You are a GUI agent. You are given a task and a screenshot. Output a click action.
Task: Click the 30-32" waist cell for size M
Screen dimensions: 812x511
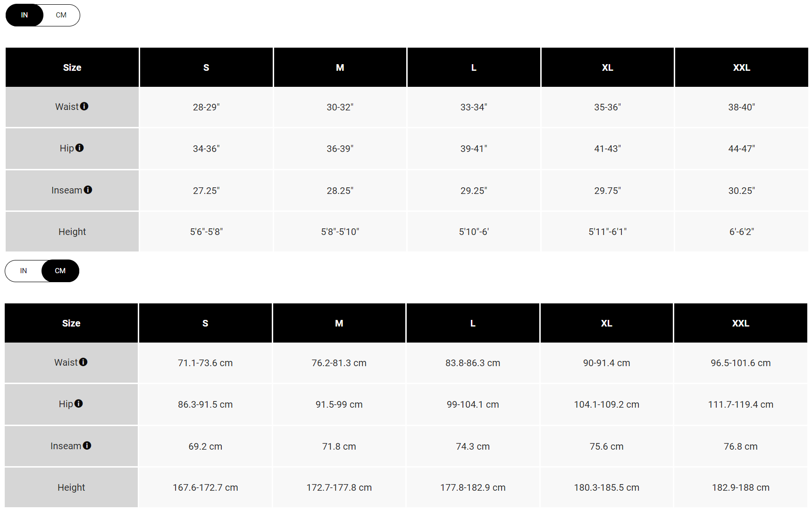(340, 107)
